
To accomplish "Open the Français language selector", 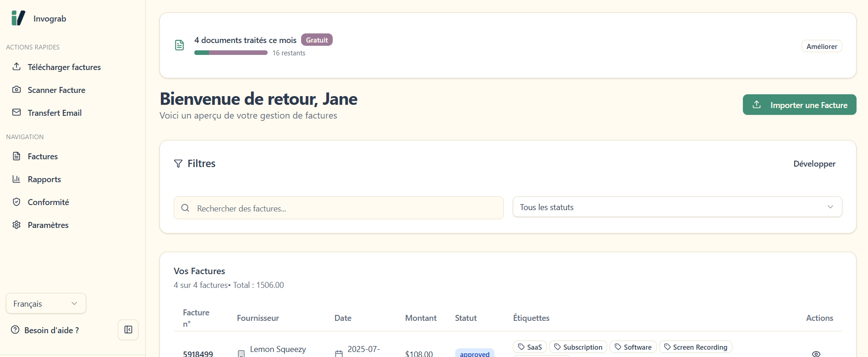I will (x=46, y=304).
